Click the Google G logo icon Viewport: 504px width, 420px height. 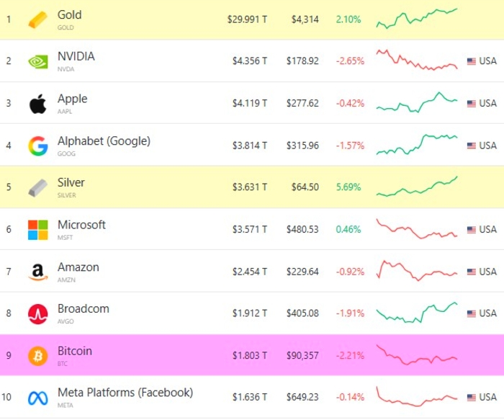[37, 146]
